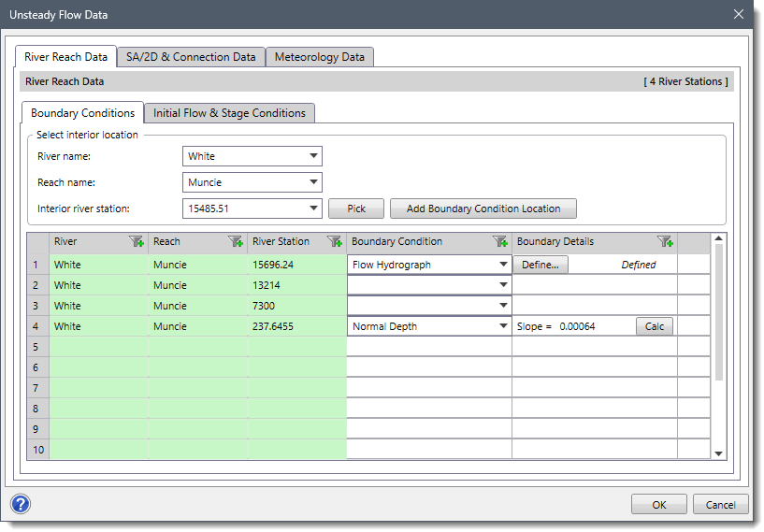Click Add Boundary Condition Location button
This screenshot has width=764, height=532.
pyautogui.click(x=483, y=208)
